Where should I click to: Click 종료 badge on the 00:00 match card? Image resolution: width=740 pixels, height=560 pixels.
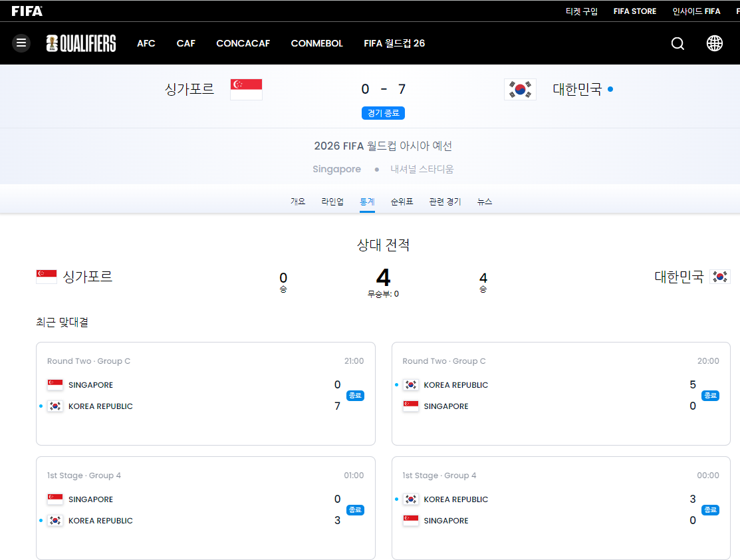tap(710, 510)
